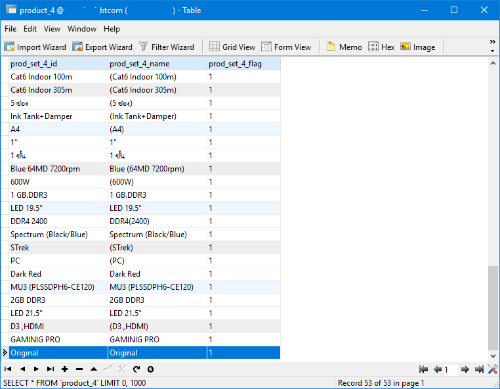Screen dimensions: 500x389
Task: Apply changes with checkmark button
Action: pyautogui.click(x=108, y=369)
